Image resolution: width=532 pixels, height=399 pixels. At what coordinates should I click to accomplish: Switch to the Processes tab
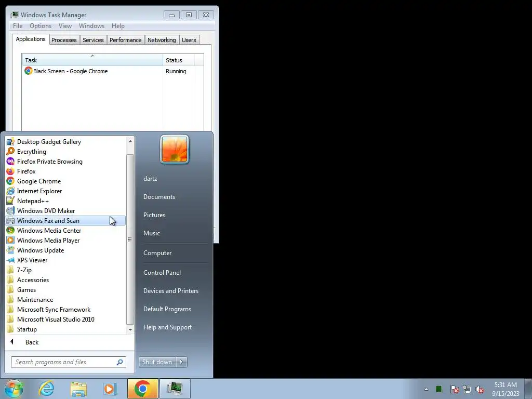tap(64, 40)
